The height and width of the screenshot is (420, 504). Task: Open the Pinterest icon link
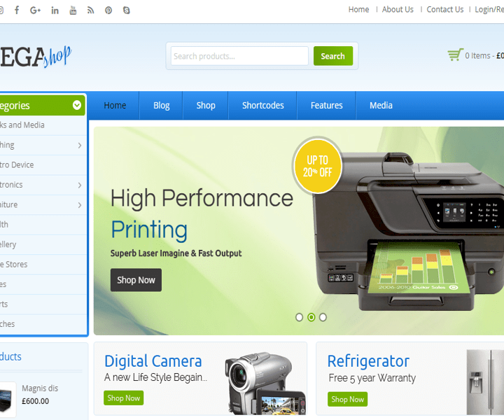tap(108, 10)
